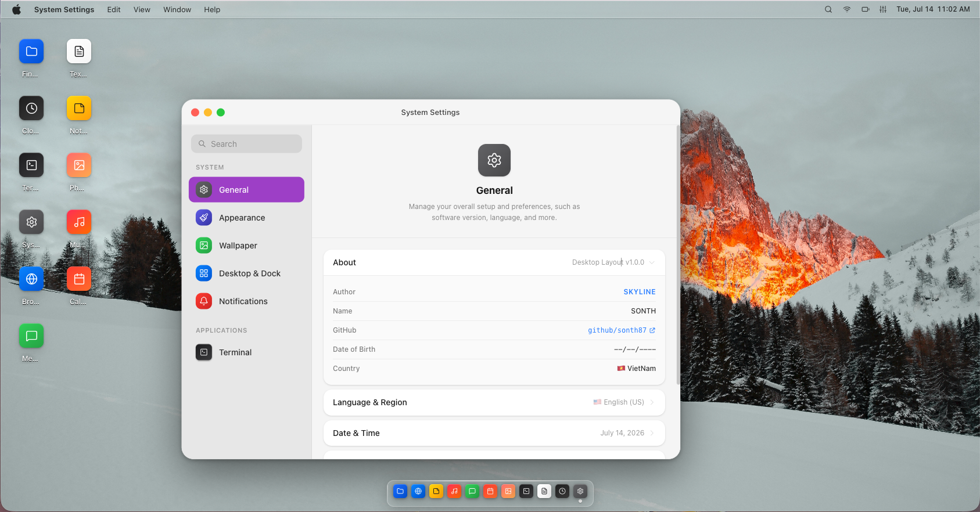This screenshot has width=980, height=512.
Task: Select Terminal under Applications in sidebar
Action: (x=246, y=352)
